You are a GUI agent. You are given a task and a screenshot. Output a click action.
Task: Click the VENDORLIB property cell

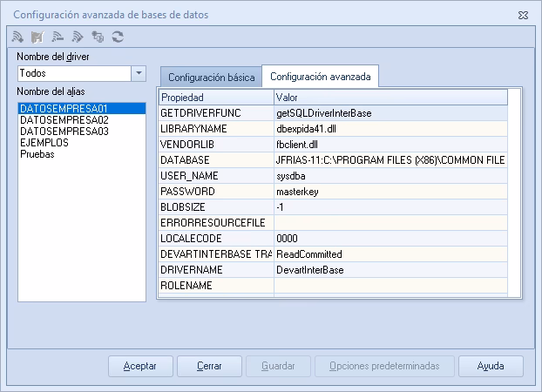[216, 145]
